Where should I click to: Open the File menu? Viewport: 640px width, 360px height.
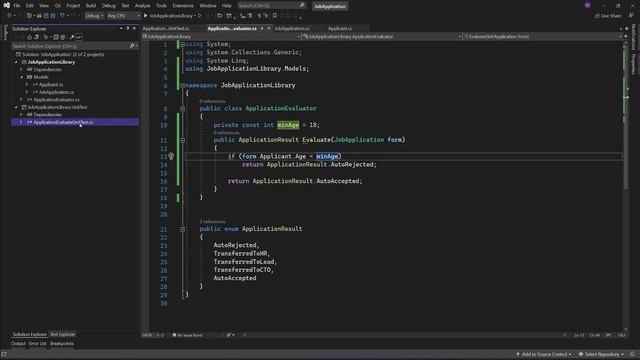click(x=17, y=6)
